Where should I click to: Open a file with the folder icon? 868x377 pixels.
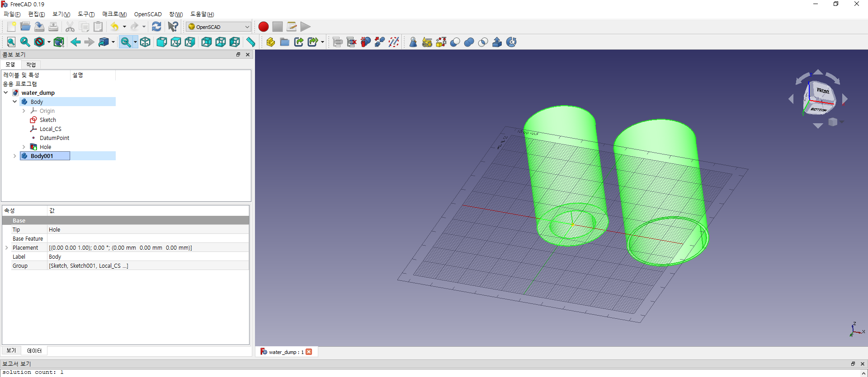click(25, 27)
